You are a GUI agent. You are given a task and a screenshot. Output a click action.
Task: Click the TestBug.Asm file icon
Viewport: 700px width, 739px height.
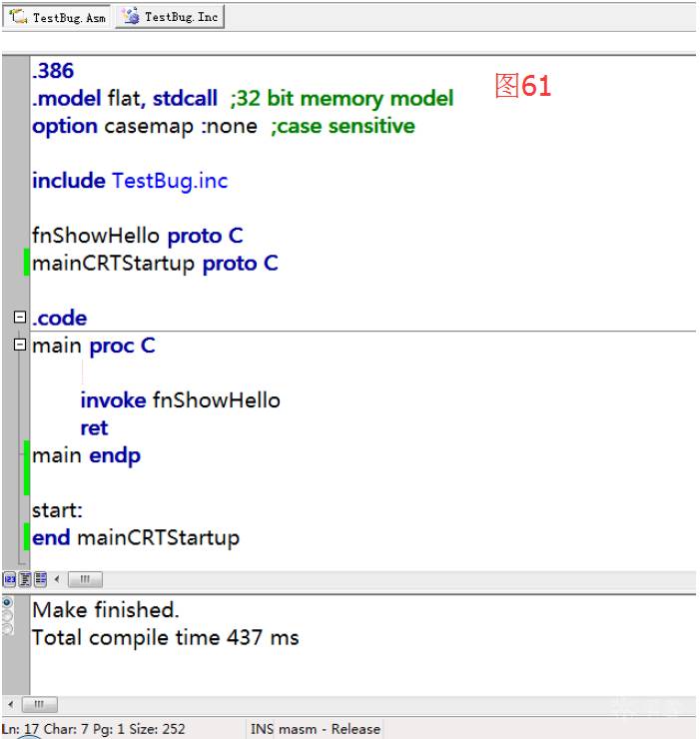(19, 17)
